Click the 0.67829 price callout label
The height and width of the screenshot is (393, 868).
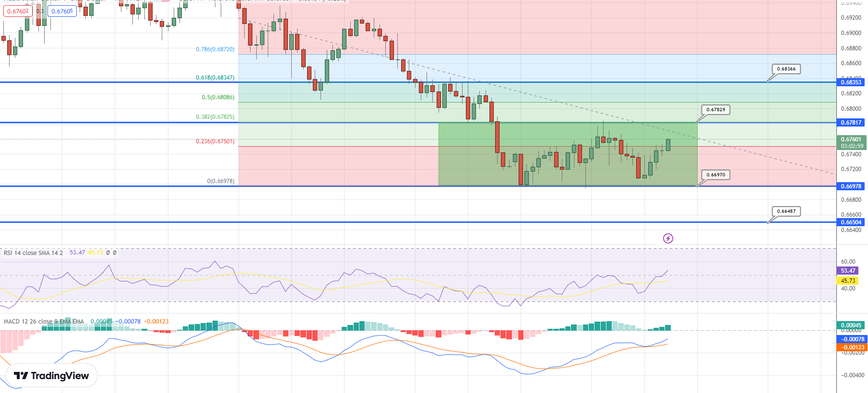coord(715,110)
